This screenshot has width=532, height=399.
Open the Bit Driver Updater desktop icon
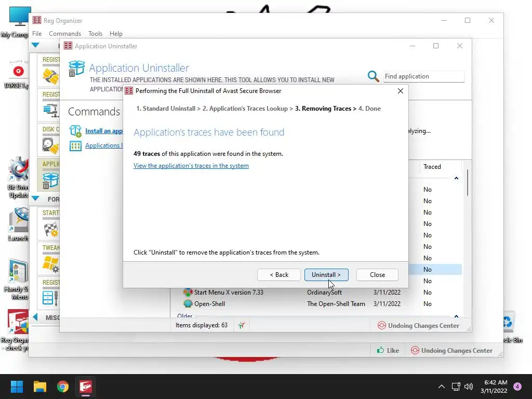pyautogui.click(x=17, y=178)
